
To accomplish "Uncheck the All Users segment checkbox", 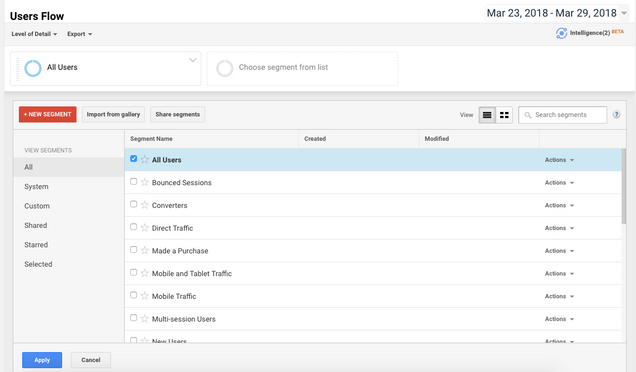I will pos(133,159).
